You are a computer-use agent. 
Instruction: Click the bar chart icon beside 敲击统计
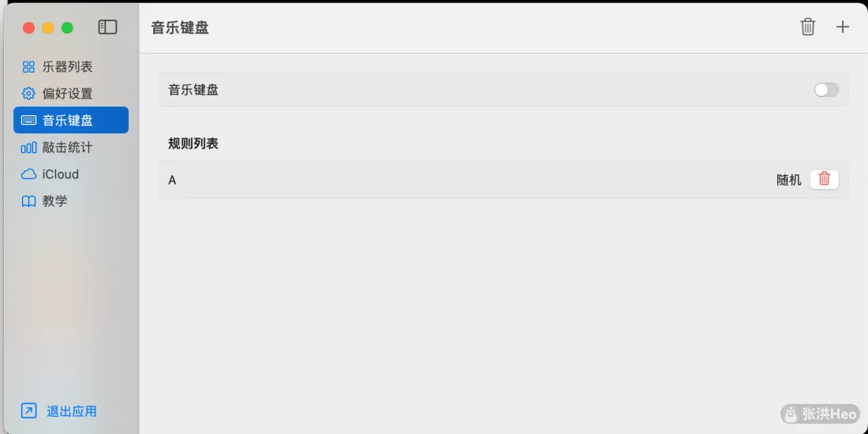click(x=28, y=148)
